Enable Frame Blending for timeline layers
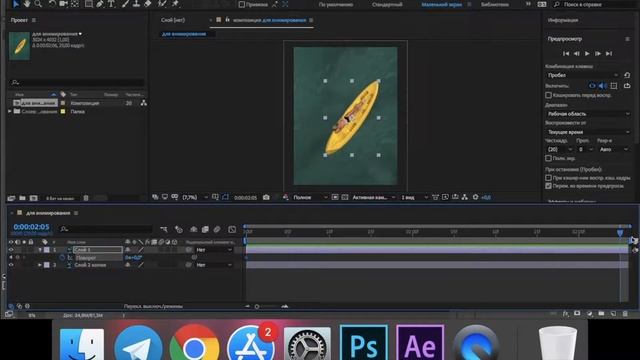Viewport: 640px width, 360px height. point(205,229)
